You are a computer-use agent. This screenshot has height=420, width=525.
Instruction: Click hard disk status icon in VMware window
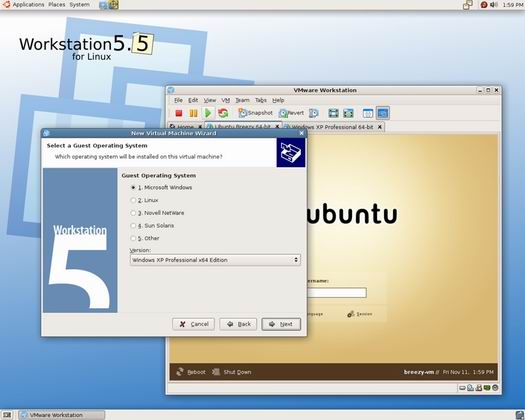462,388
